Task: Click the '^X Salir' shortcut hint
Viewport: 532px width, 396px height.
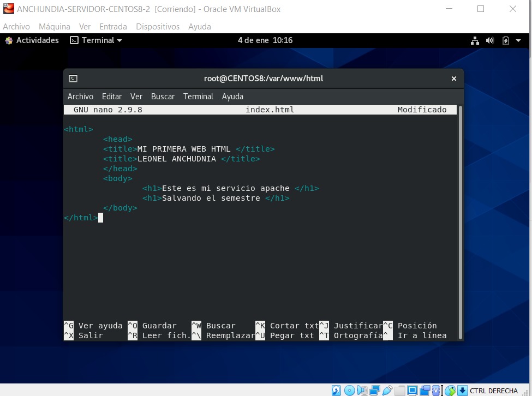Action: click(x=83, y=335)
